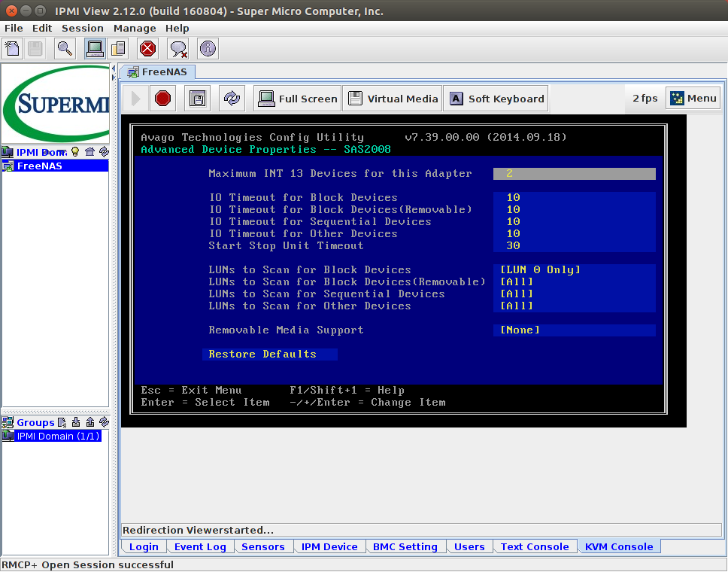Click the speech bubble with red X icon
This screenshot has width=728, height=572.
pos(178,49)
